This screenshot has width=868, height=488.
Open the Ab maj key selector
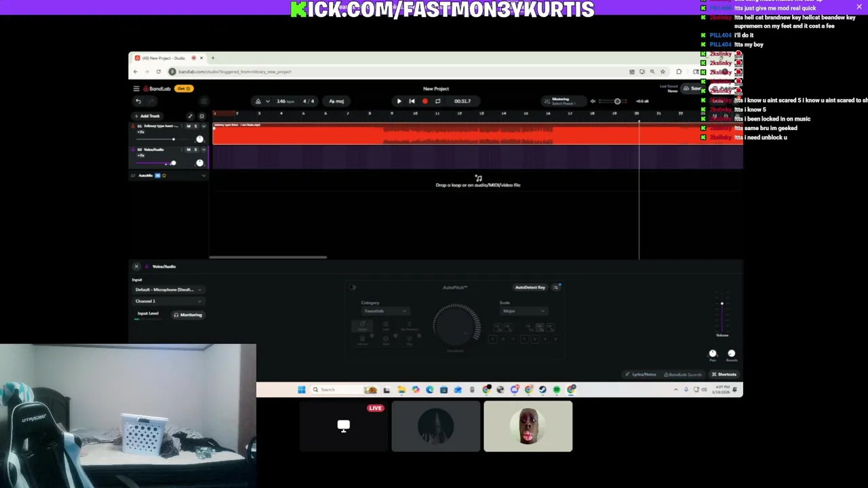pos(336,102)
